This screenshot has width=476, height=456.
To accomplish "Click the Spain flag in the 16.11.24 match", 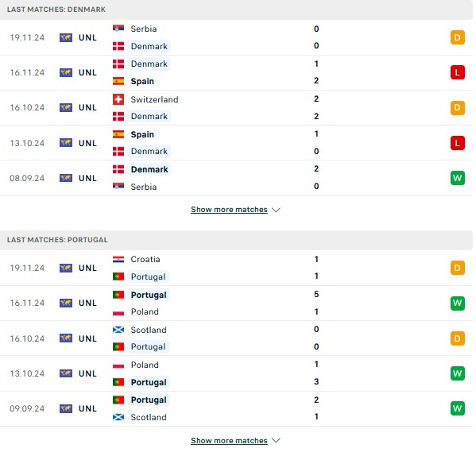I will pyautogui.click(x=118, y=81).
